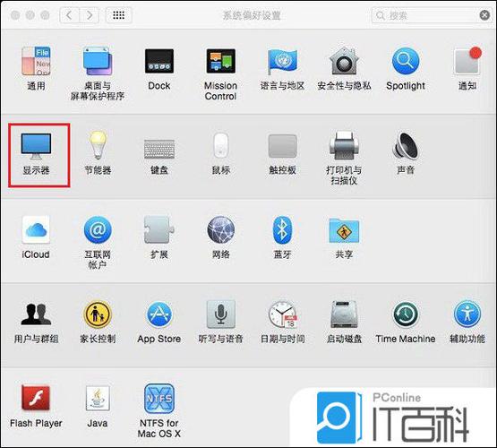Clear the search field with X button
This screenshot has width=497, height=448.
[484, 15]
